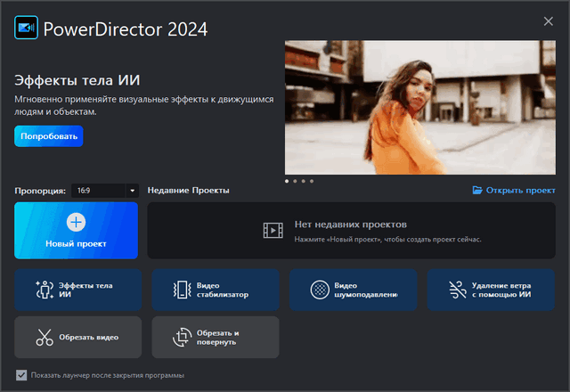Click the plus icon for Новый проект

click(76, 222)
